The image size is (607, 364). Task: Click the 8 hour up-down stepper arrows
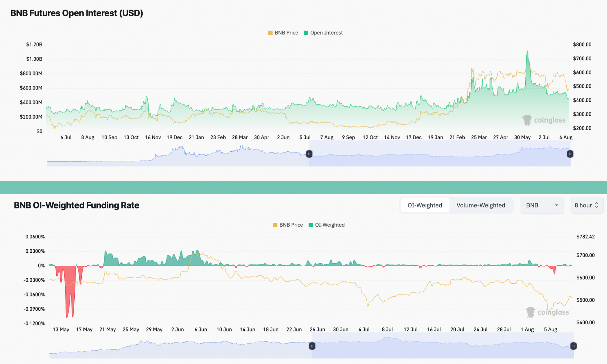point(597,205)
